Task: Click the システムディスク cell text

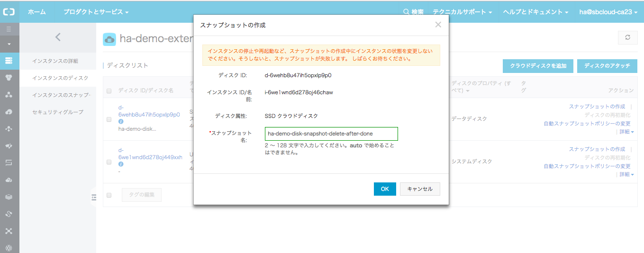Action: point(472,162)
